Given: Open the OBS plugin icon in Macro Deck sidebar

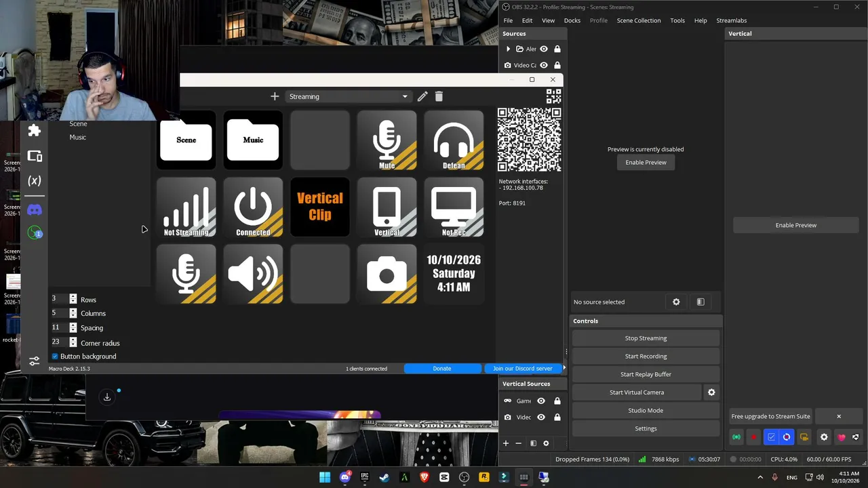Looking at the screenshot, I should [35, 232].
